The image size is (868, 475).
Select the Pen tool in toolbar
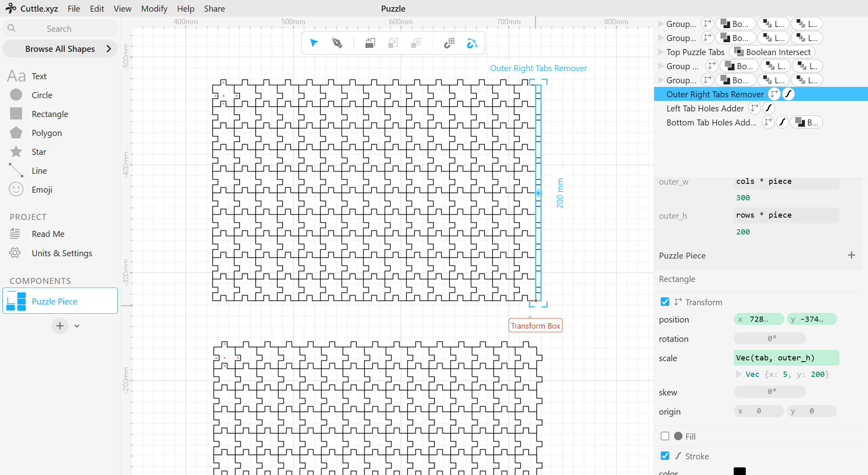click(x=337, y=43)
